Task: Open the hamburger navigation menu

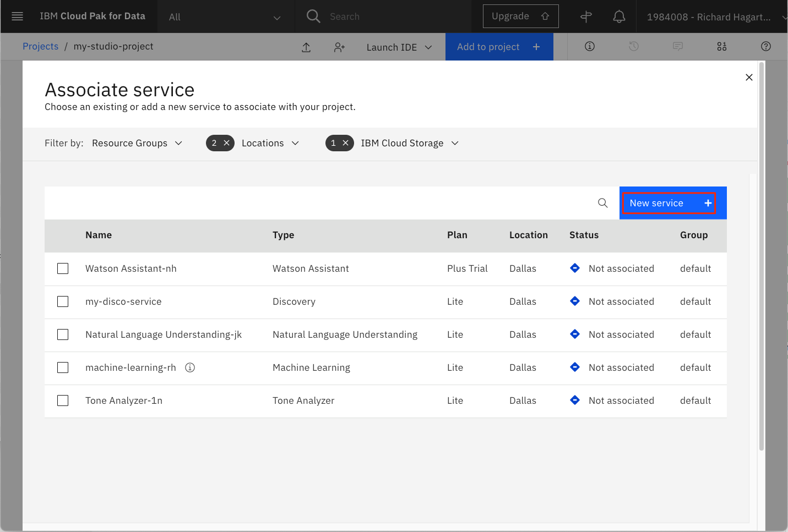Action: click(17, 17)
